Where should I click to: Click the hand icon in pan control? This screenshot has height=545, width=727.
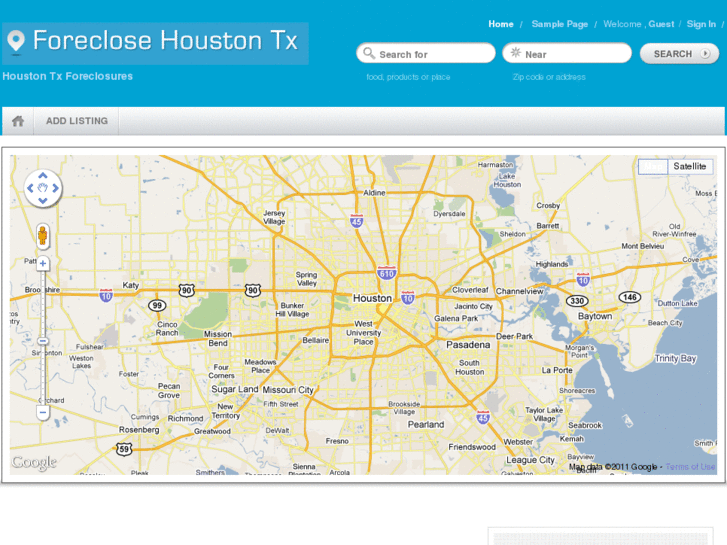pos(43,188)
